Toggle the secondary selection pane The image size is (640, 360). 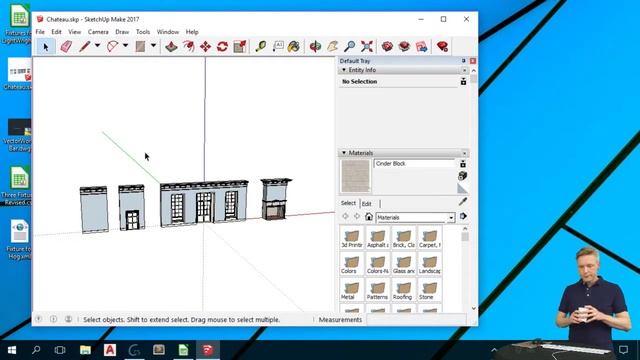click(463, 164)
